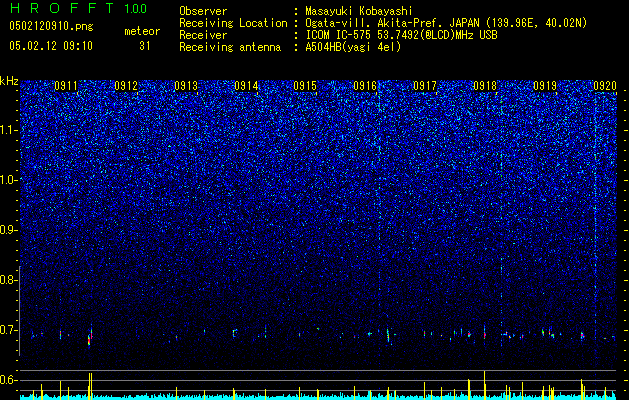Click the 0916 time marker
This screenshot has height=400, width=629.
tap(365, 86)
